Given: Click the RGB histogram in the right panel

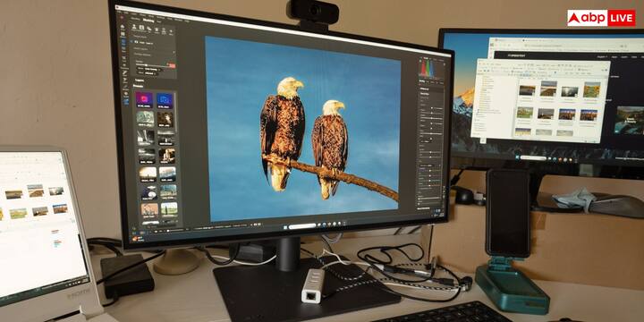Looking at the screenshot, I should [x=428, y=68].
